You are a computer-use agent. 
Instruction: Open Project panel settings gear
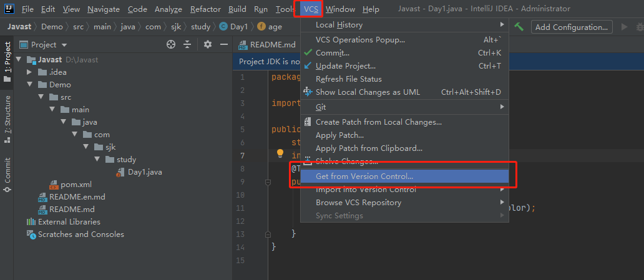(x=208, y=44)
